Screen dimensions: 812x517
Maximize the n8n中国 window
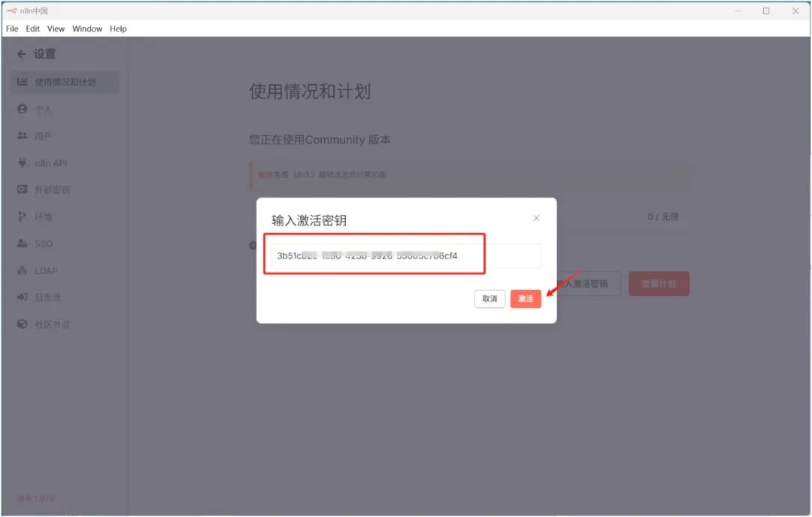pos(766,11)
